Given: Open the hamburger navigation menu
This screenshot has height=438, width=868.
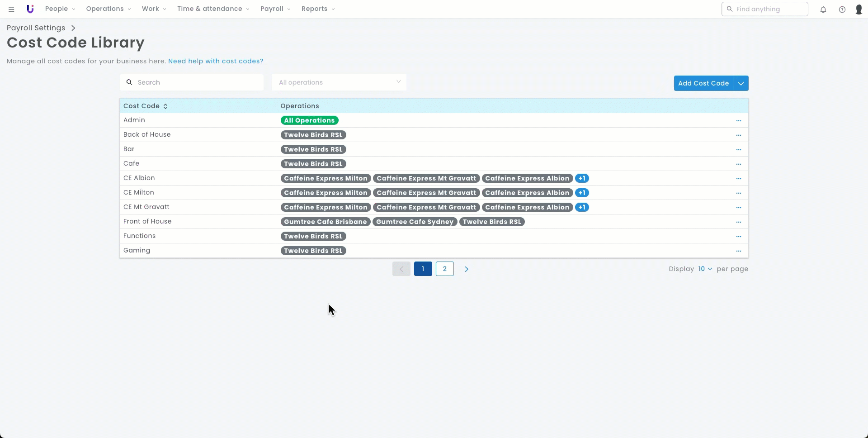Looking at the screenshot, I should pyautogui.click(x=11, y=9).
